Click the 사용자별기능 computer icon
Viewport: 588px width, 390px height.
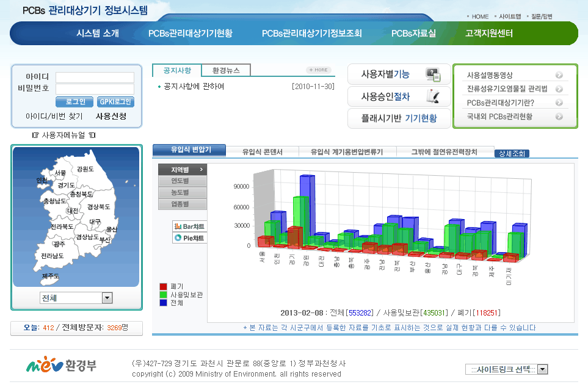click(x=432, y=74)
